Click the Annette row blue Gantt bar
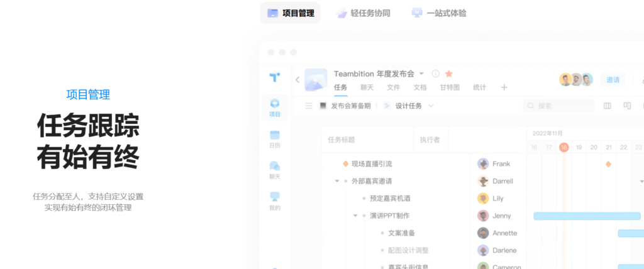 click(x=631, y=233)
